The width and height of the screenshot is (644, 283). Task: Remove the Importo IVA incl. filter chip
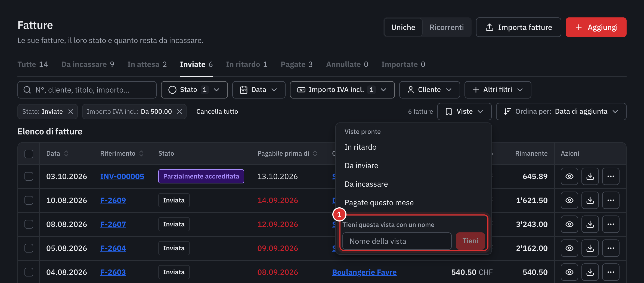(x=179, y=112)
